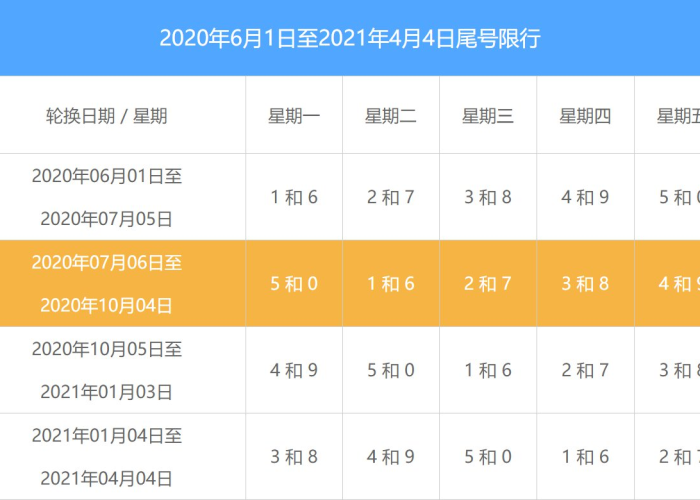Click Wednesday's 5 和 0 cell in last row
This screenshot has width=700, height=500.
pos(488,457)
